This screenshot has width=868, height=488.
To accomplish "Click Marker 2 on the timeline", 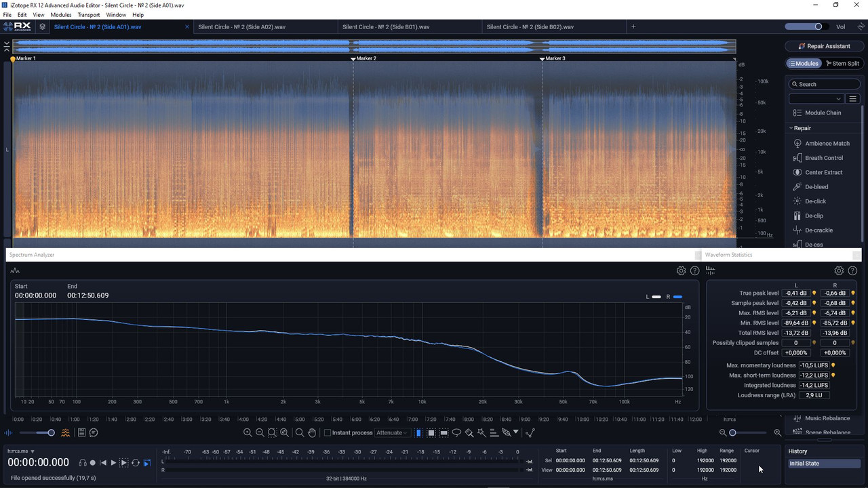I will tap(364, 58).
